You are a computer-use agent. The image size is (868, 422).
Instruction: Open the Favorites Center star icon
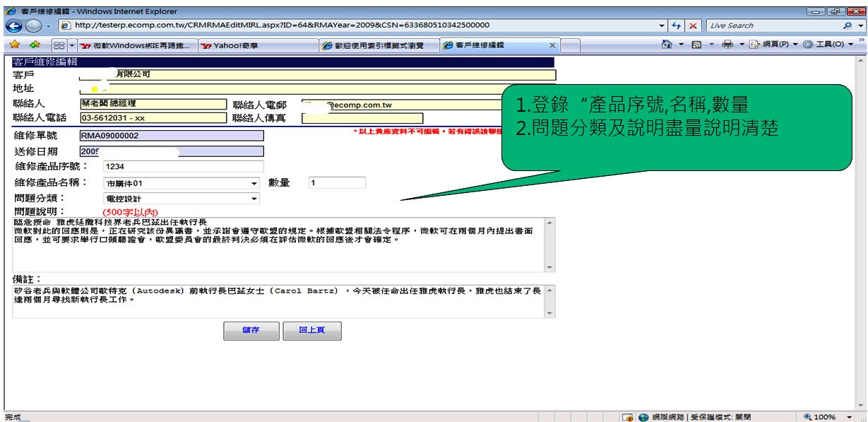(x=13, y=45)
